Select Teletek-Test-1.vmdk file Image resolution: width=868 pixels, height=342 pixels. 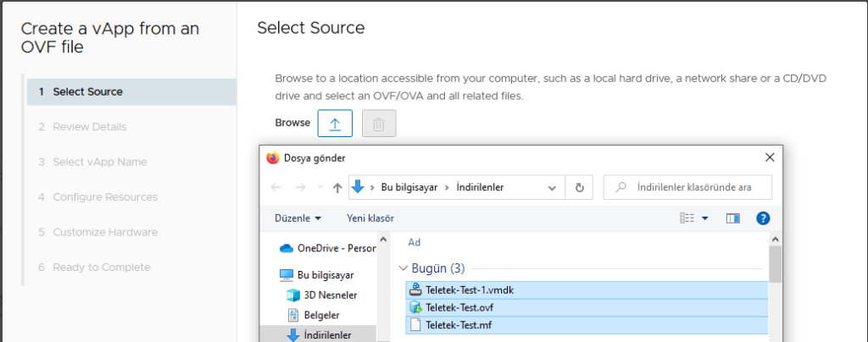pos(587,290)
